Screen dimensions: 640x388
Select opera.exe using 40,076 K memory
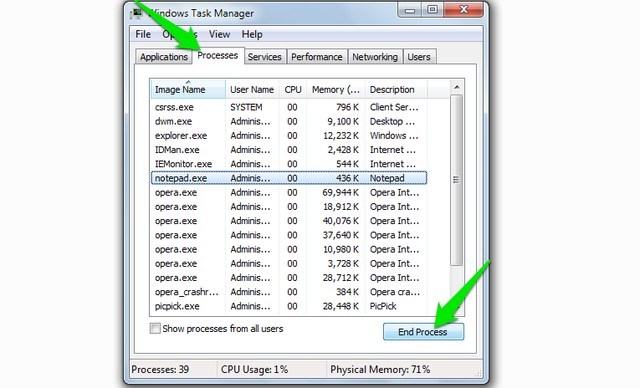pos(289,221)
